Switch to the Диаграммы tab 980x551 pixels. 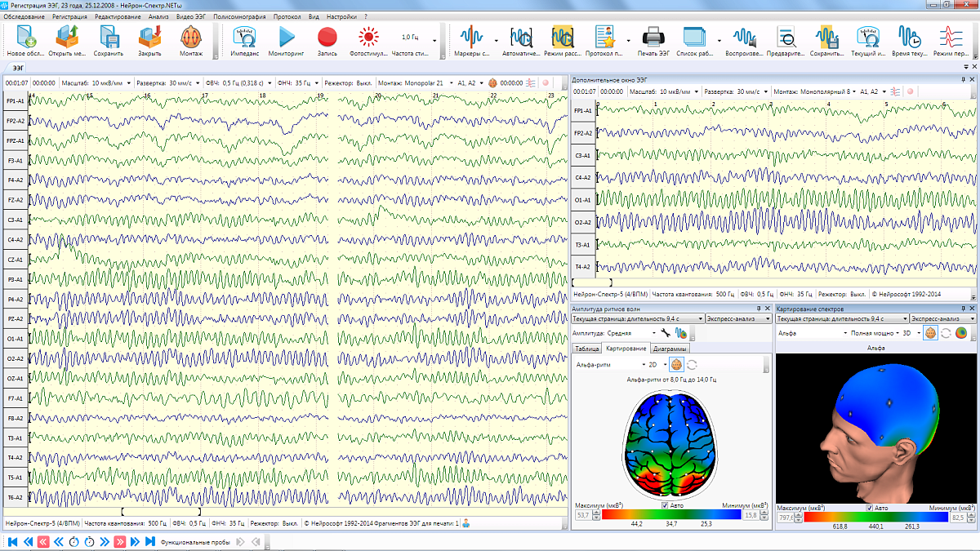[670, 349]
